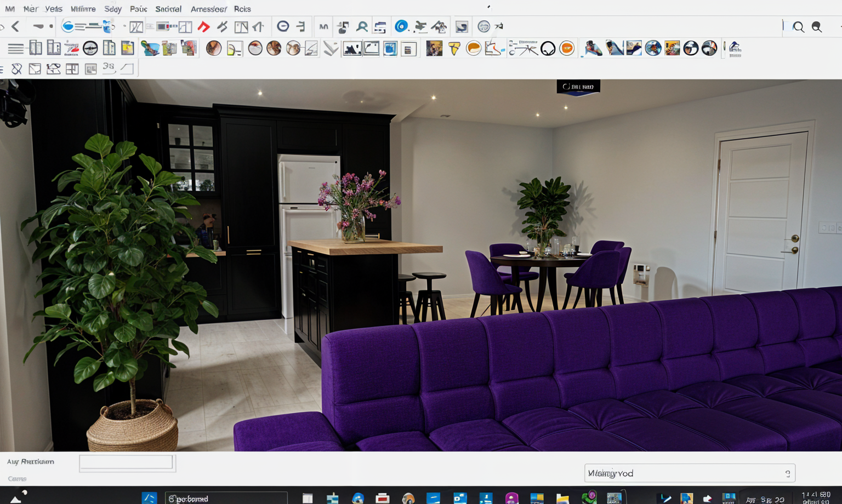The image size is (842, 504).
Task: Select the yellow funnel filter icon
Action: tap(454, 49)
